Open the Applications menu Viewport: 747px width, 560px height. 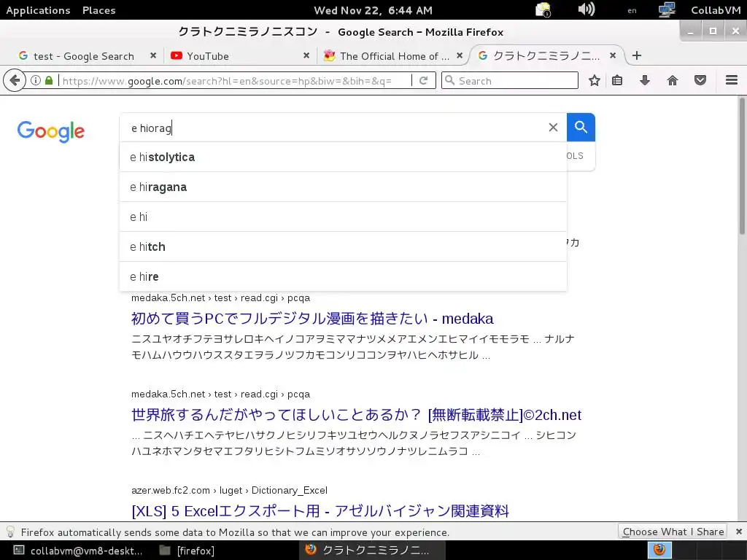pyautogui.click(x=38, y=10)
